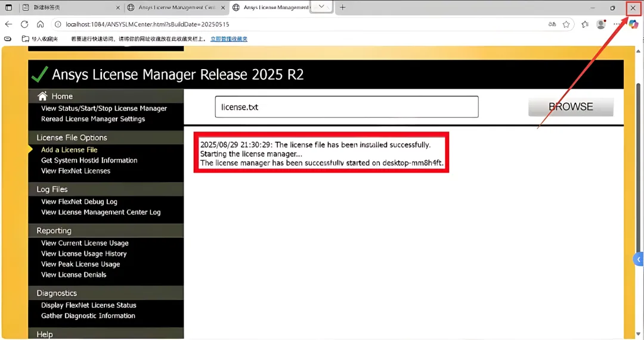This screenshot has width=644, height=340.
Task: Expand the blue side panel arrow
Action: tap(639, 259)
